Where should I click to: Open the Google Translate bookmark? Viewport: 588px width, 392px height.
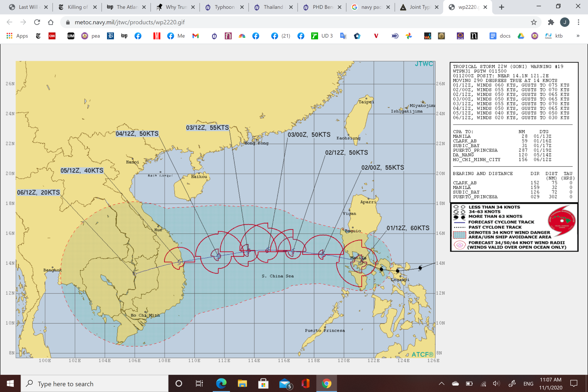(x=343, y=36)
